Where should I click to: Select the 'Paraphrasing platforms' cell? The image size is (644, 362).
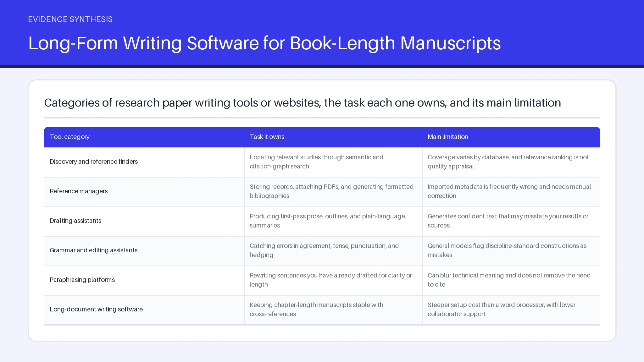pos(144,280)
